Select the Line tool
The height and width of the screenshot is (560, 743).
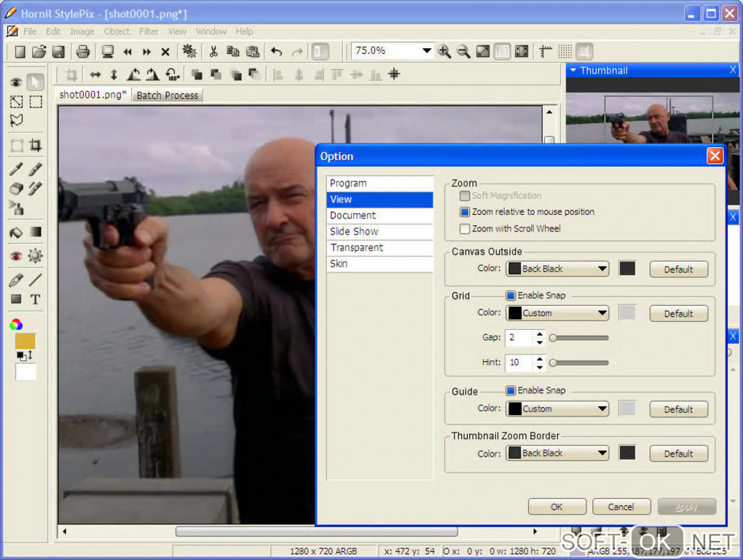pyautogui.click(x=35, y=280)
